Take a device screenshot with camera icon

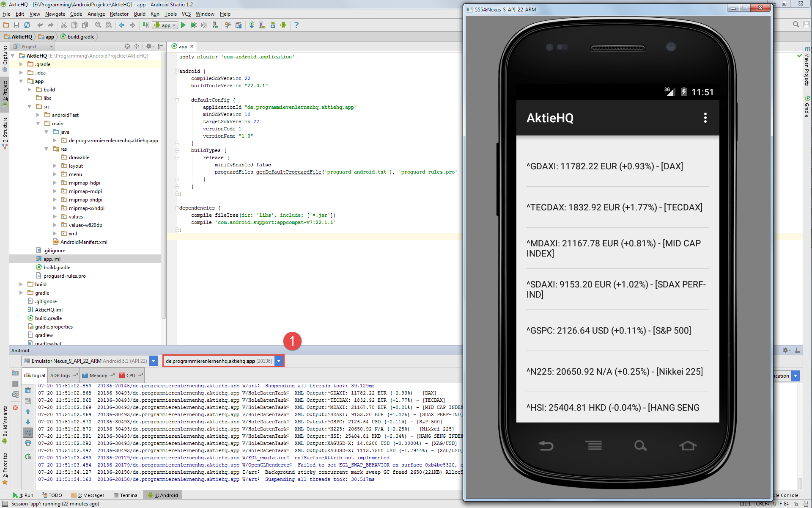coord(15,373)
